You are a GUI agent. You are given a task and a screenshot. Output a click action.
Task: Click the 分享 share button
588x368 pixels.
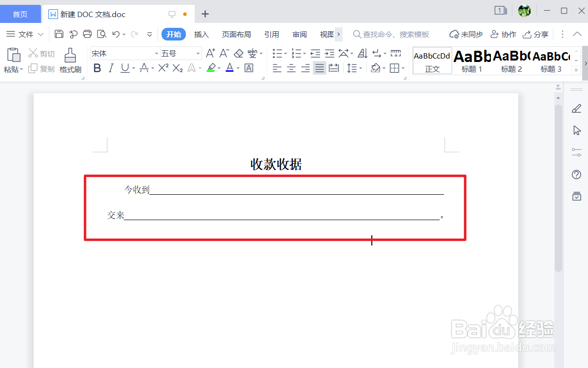536,34
